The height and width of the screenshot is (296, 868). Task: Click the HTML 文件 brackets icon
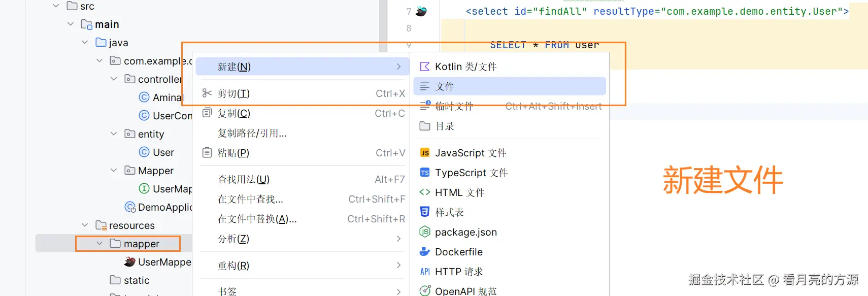pyautogui.click(x=425, y=192)
